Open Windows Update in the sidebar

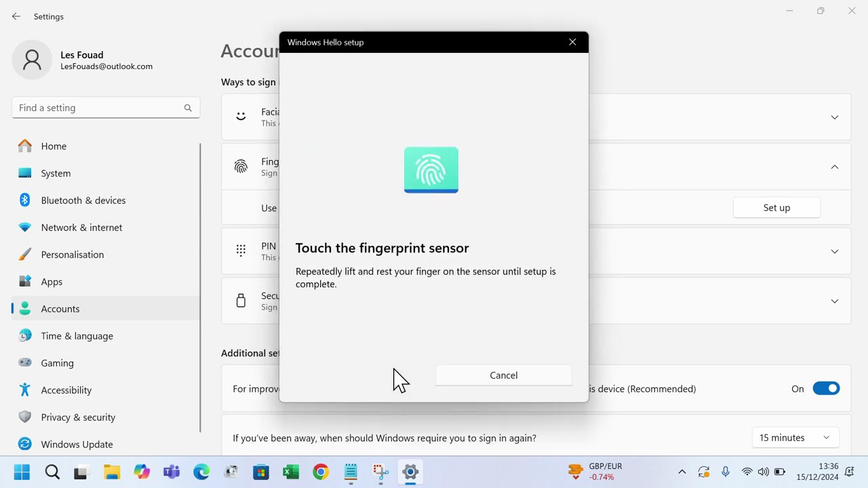coord(105,444)
